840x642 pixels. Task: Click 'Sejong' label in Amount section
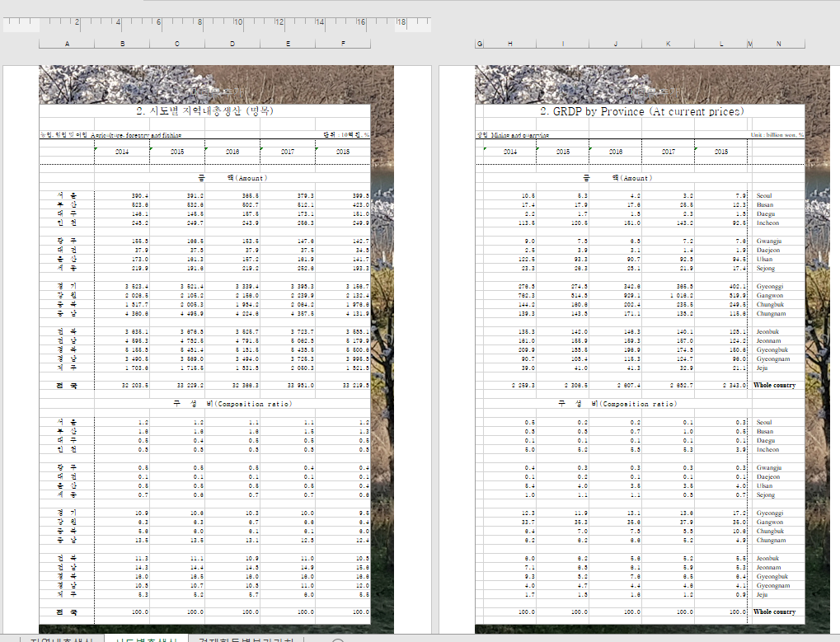[766, 269]
